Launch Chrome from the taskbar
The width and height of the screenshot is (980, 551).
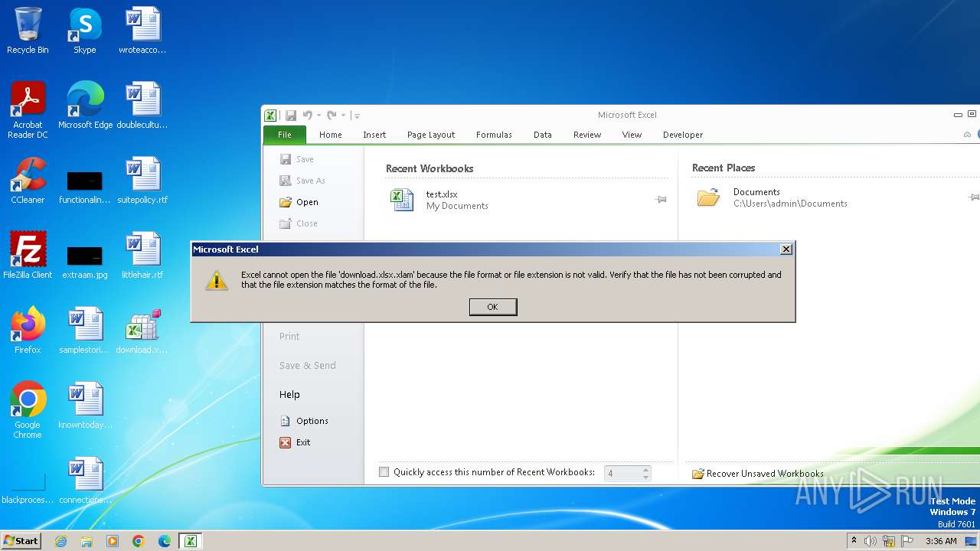tap(139, 541)
